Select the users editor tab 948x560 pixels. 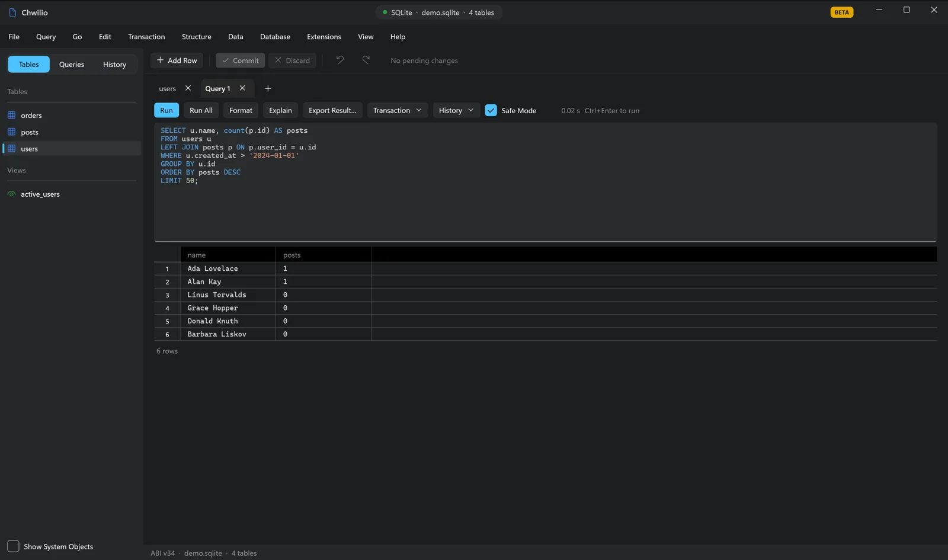pyautogui.click(x=167, y=88)
